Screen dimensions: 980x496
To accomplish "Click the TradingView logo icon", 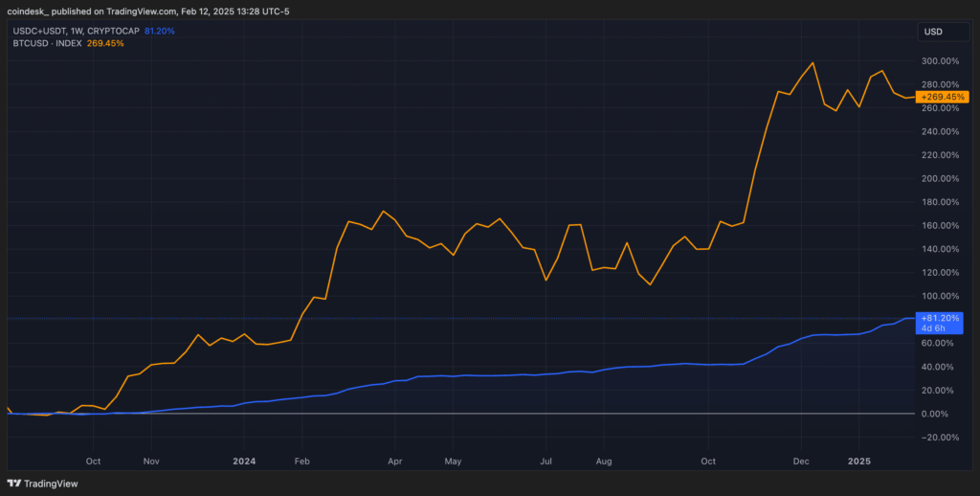I will pyautogui.click(x=13, y=484).
